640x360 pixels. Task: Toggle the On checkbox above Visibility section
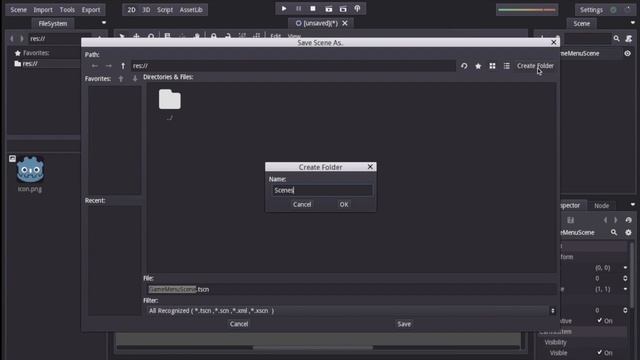(600, 320)
